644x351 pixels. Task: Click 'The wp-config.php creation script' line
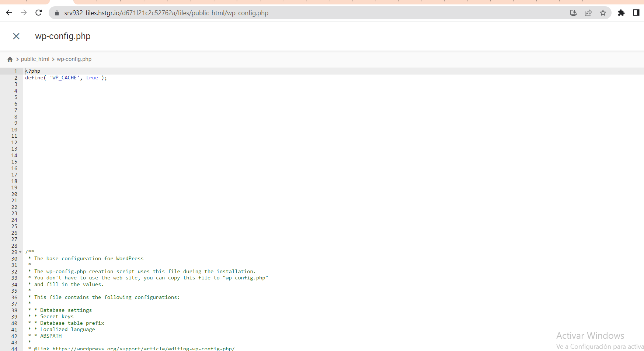click(145, 272)
